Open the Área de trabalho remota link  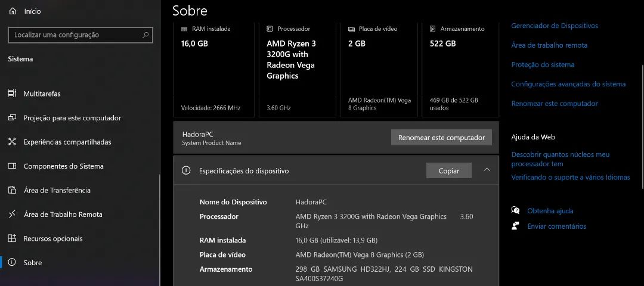tap(549, 45)
